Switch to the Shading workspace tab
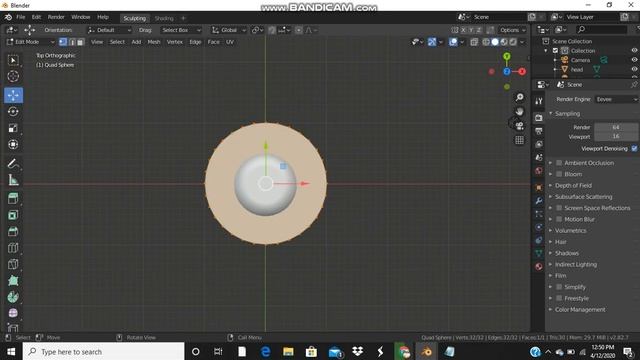640x360 pixels. (164, 18)
